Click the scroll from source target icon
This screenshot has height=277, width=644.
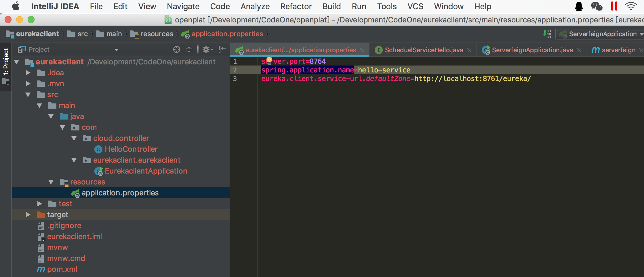pos(177,50)
